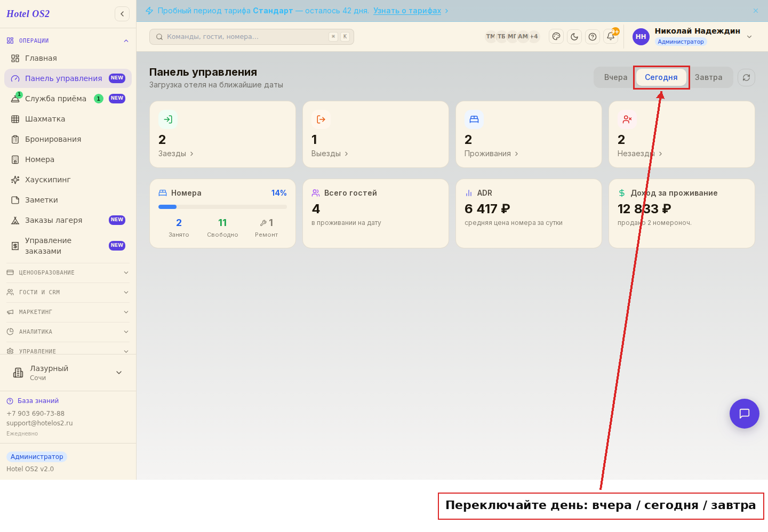Switch to the Сегодня tab
The height and width of the screenshot is (532, 768).
coord(661,77)
